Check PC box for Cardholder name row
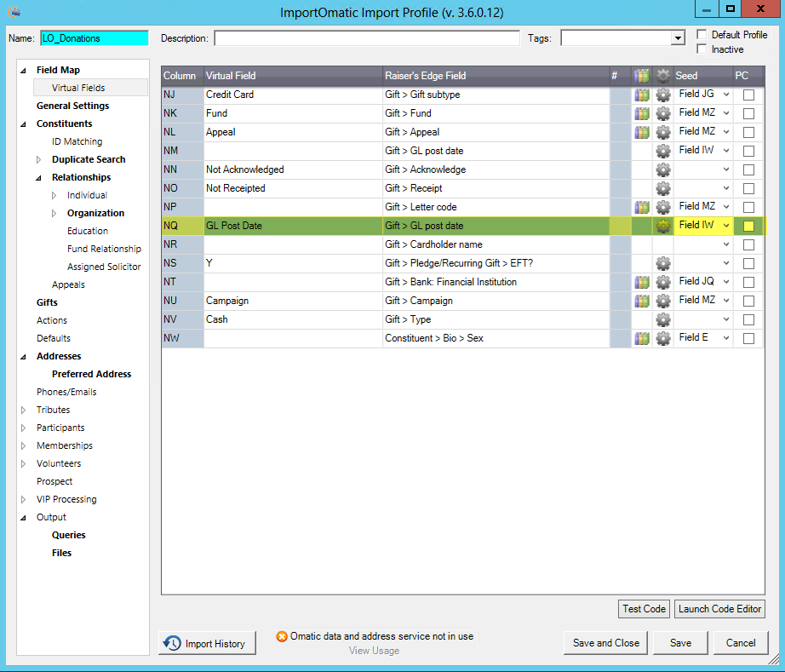The width and height of the screenshot is (785, 672). click(x=748, y=244)
